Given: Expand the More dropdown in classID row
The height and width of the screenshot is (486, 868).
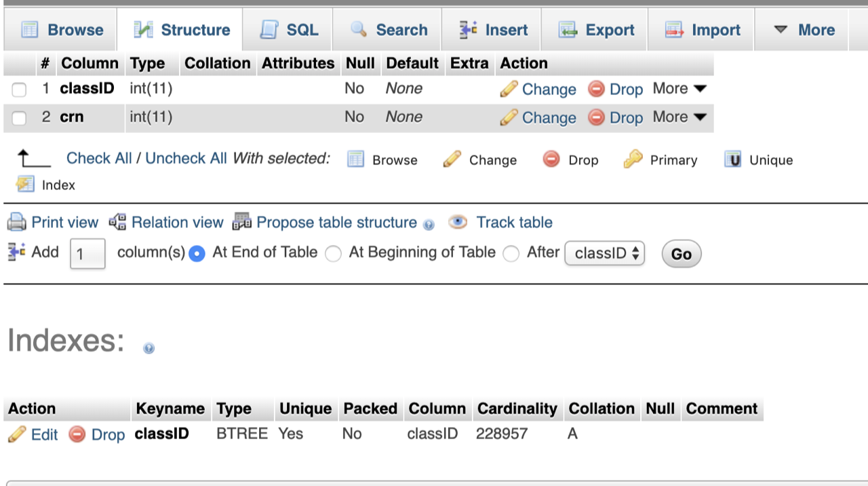Looking at the screenshot, I should 679,89.
